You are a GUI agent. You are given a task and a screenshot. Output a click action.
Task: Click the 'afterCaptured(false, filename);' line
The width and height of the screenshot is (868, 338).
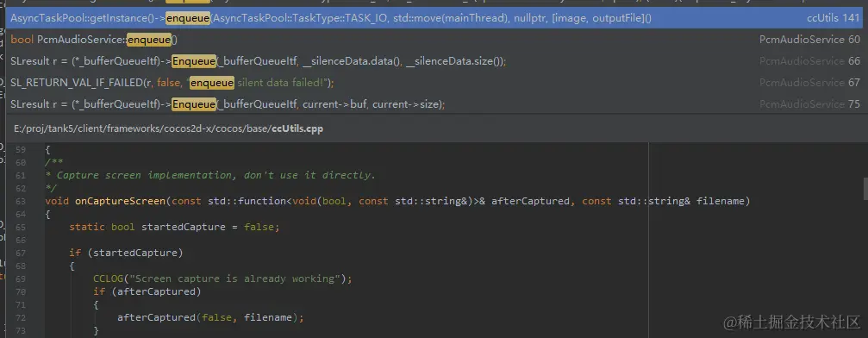210,317
